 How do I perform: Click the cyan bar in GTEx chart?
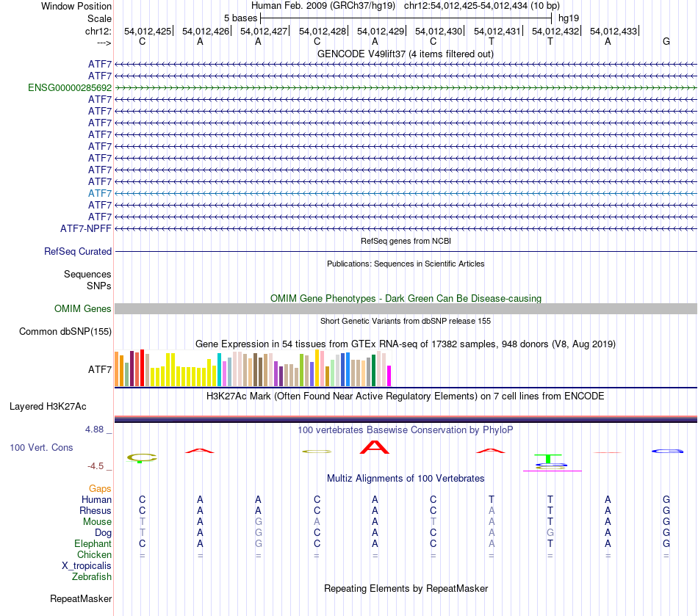coord(220,369)
